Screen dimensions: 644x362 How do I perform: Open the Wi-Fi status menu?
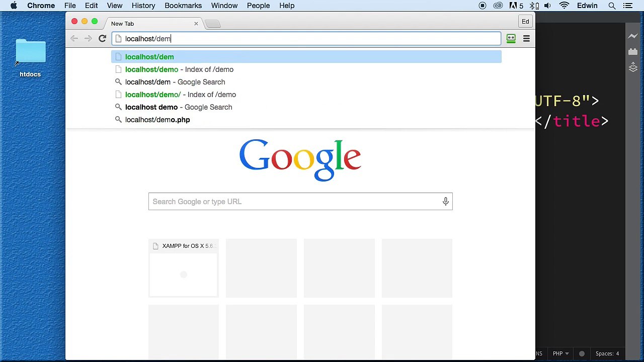pyautogui.click(x=564, y=6)
